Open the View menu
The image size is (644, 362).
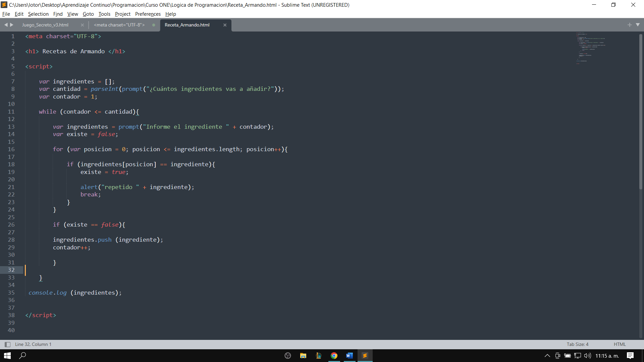[72, 14]
